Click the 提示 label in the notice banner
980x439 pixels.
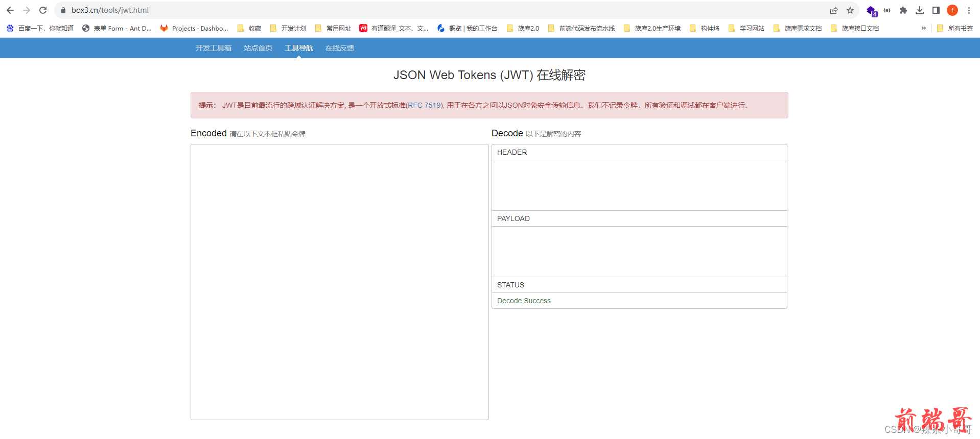[207, 105]
